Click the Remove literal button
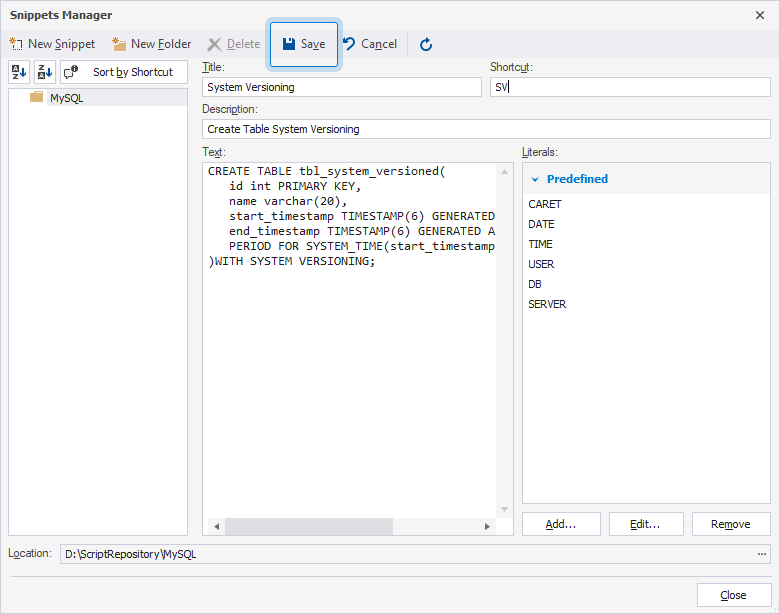The image size is (780, 614). (x=731, y=524)
